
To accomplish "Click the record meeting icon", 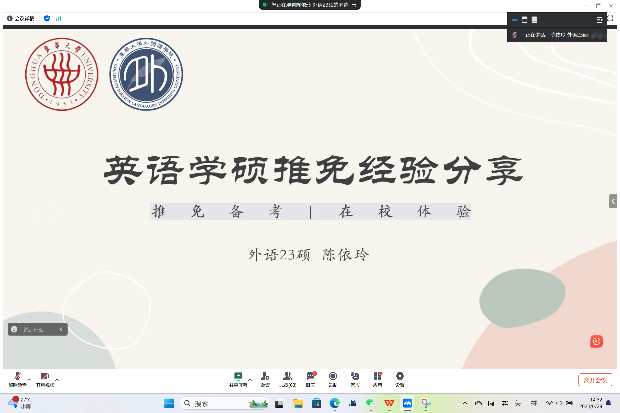I will tap(333, 377).
